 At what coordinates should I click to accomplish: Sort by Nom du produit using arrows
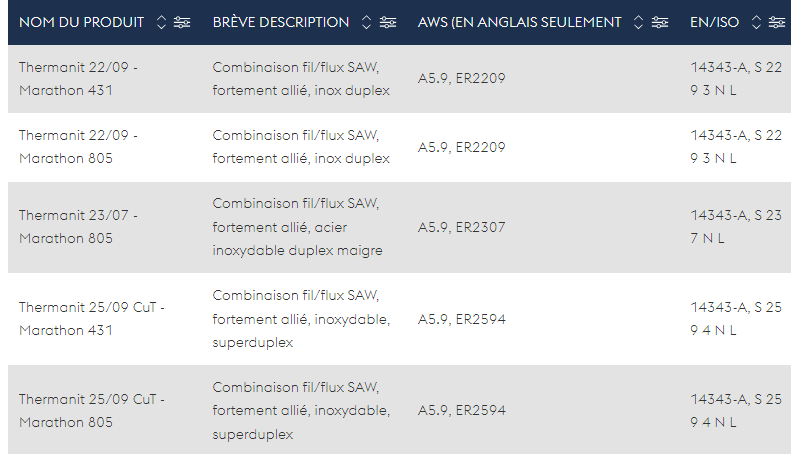pos(161,22)
